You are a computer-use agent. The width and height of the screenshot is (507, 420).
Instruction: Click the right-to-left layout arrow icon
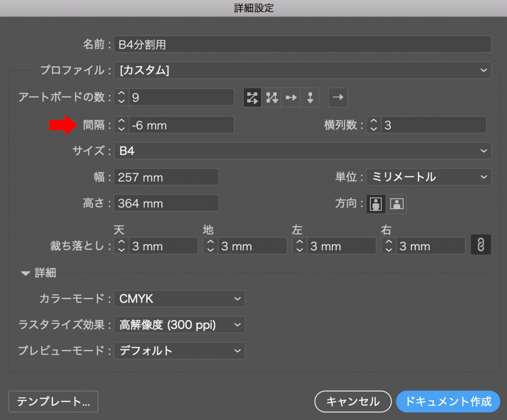(338, 97)
